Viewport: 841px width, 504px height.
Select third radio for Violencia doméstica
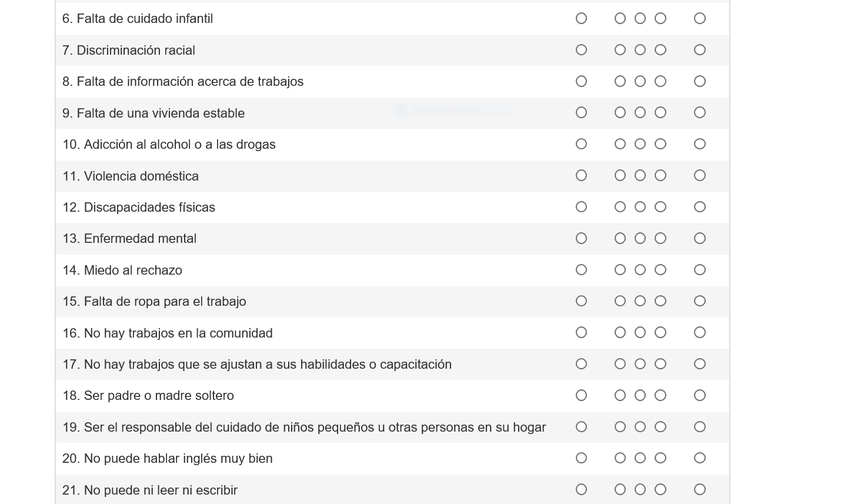click(640, 175)
